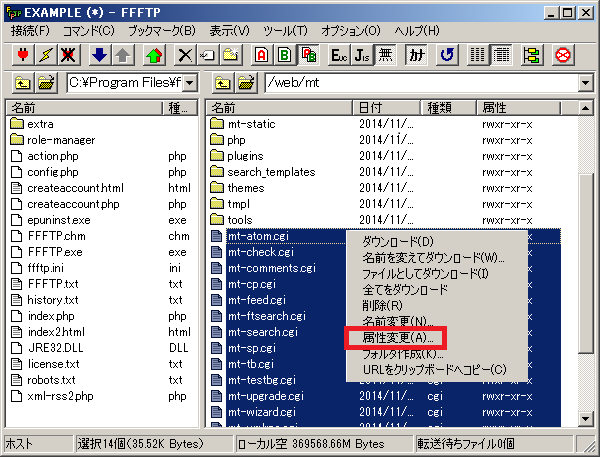
Task: Toggle EUC kanji code button
Action: pyautogui.click(x=339, y=55)
